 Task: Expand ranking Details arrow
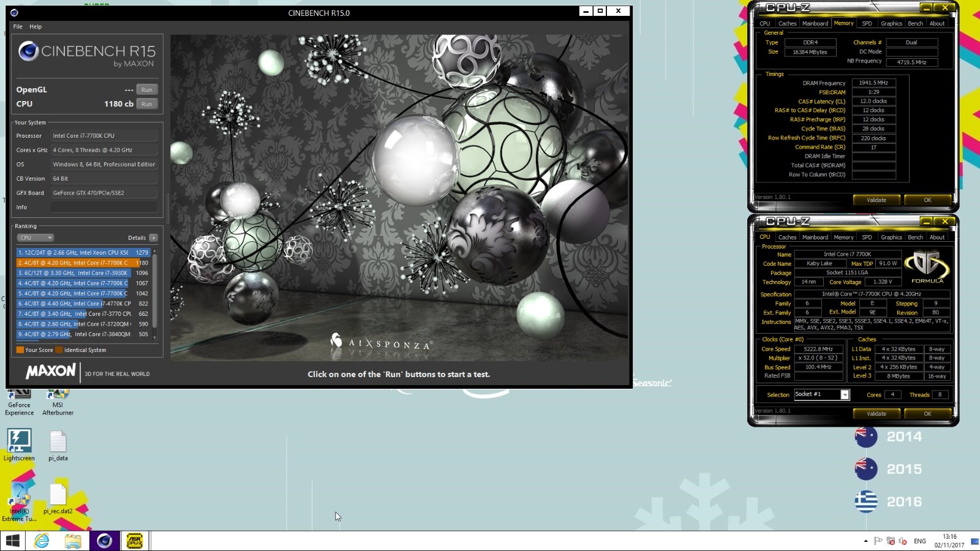point(153,238)
